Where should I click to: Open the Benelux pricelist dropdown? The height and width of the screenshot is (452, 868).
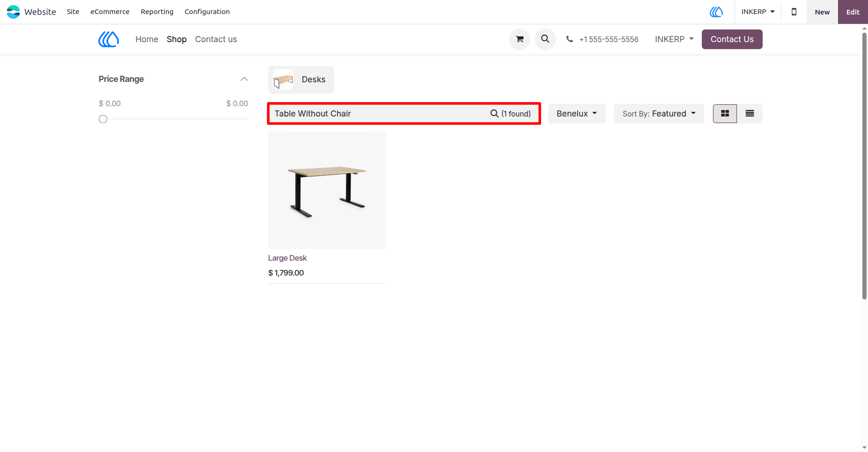click(577, 114)
